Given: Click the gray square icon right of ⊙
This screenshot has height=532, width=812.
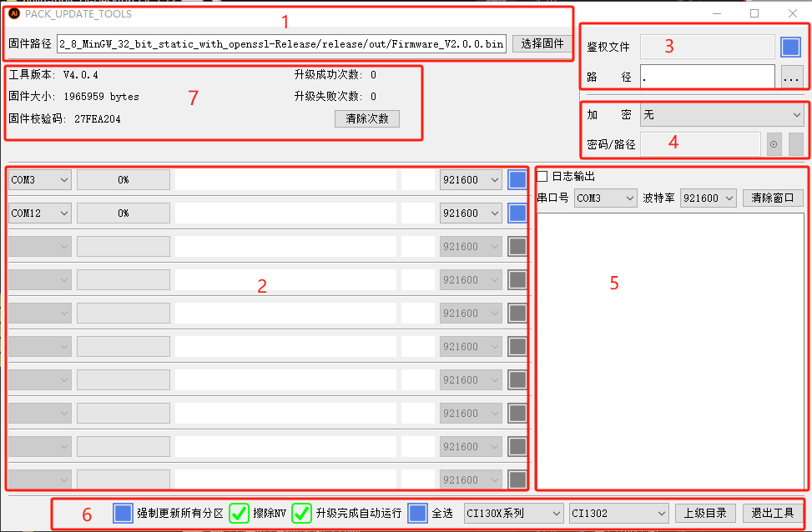Looking at the screenshot, I should pyautogui.click(x=795, y=144).
